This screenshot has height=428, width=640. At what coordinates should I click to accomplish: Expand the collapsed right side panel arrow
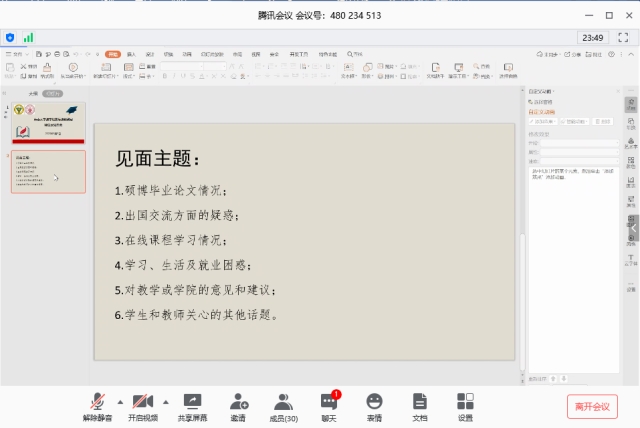(633, 228)
